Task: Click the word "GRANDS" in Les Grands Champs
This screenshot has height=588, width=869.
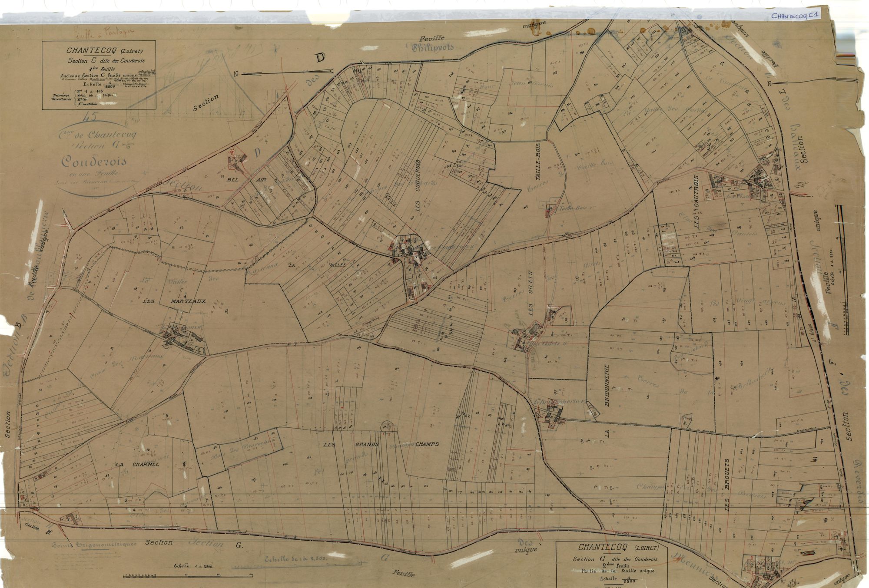Action: click(x=368, y=444)
